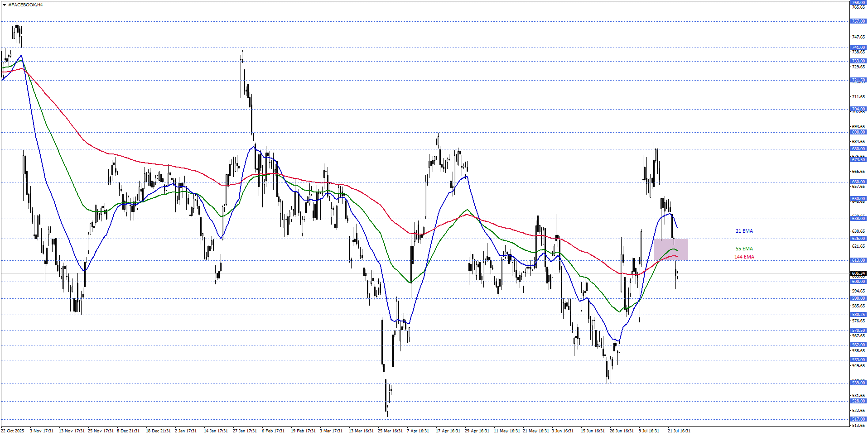This screenshot has height=436, width=868.
Task: Select the 580.25 horizontal level label
Action: point(858,315)
